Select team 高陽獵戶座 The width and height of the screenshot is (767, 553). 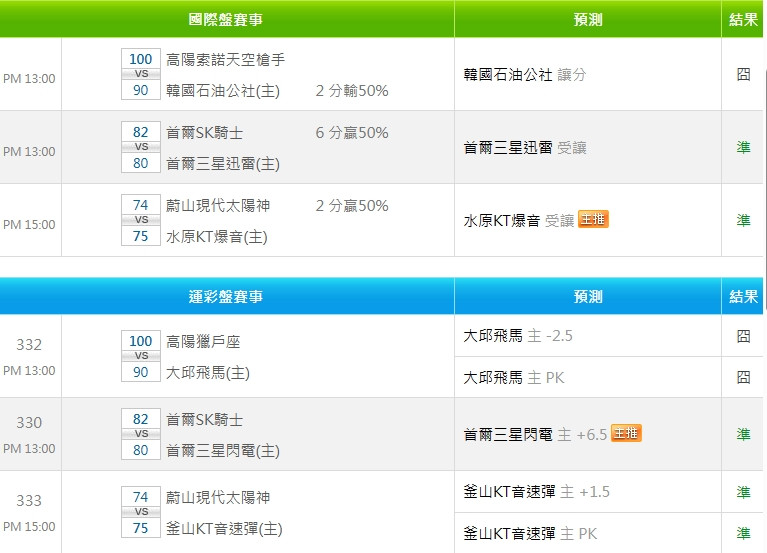coord(203,342)
